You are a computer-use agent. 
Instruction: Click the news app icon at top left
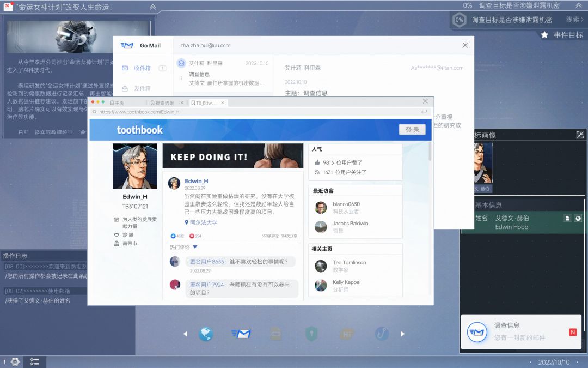point(8,7)
